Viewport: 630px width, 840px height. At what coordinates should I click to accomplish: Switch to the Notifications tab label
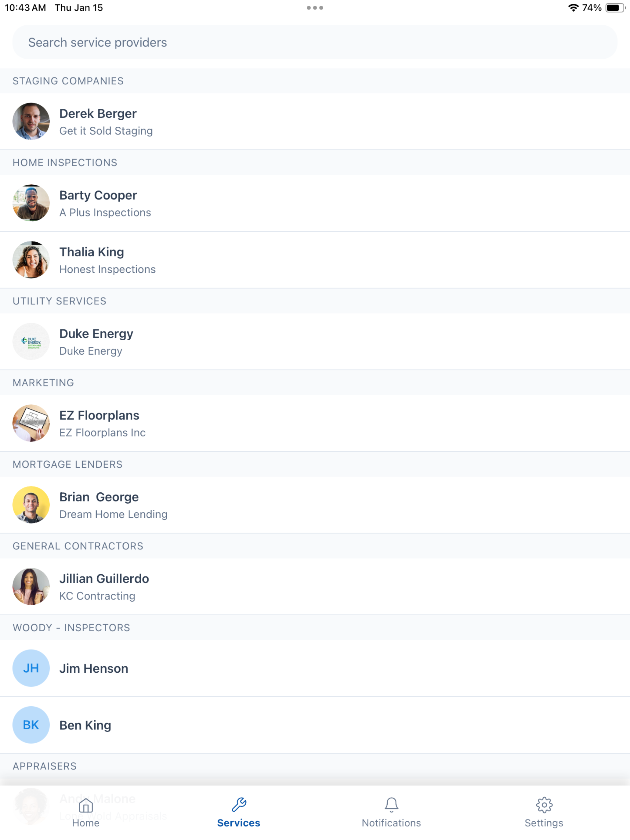pos(391,823)
